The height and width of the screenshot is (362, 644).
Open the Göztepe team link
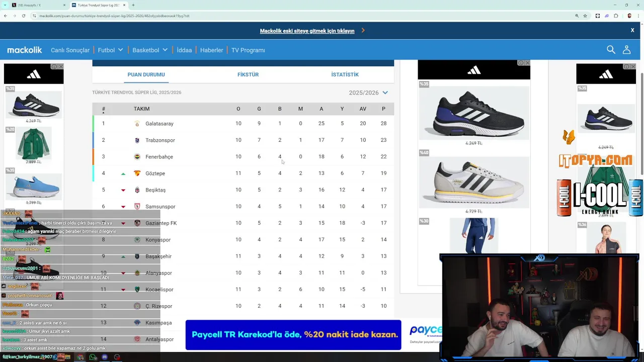155,173
